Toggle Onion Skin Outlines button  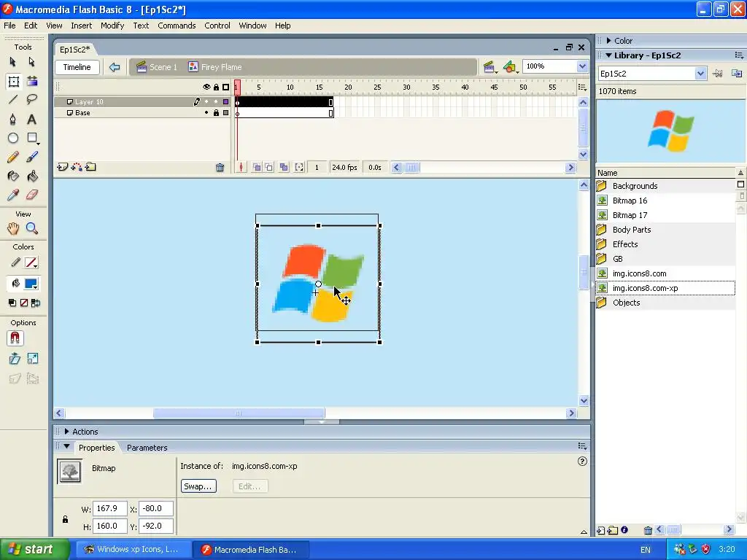click(269, 167)
